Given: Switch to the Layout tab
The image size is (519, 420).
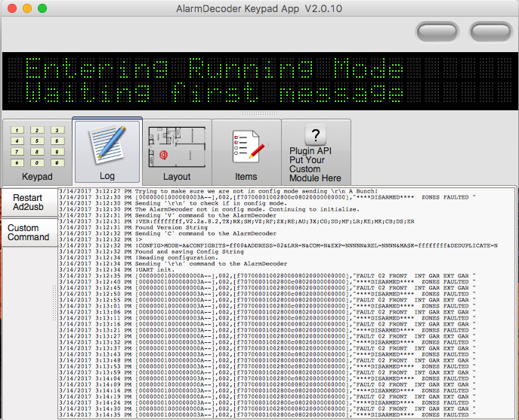Looking at the screenshot, I should (177, 153).
